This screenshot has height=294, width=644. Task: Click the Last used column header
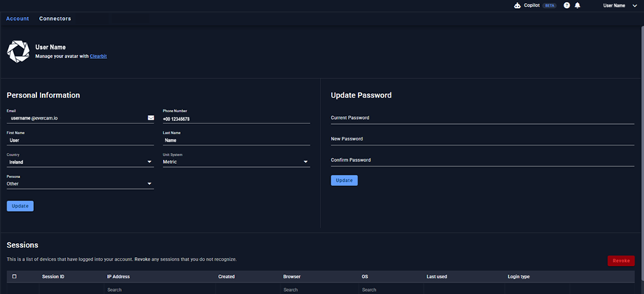click(436, 277)
